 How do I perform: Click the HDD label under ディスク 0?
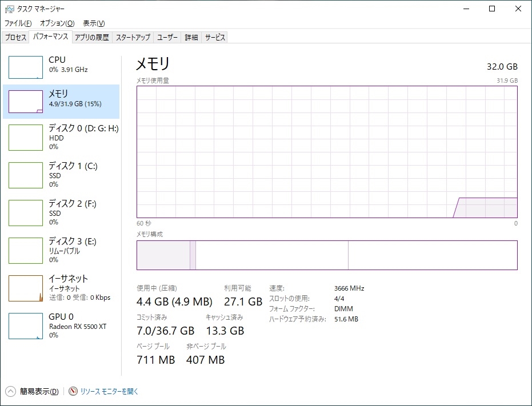coord(57,138)
